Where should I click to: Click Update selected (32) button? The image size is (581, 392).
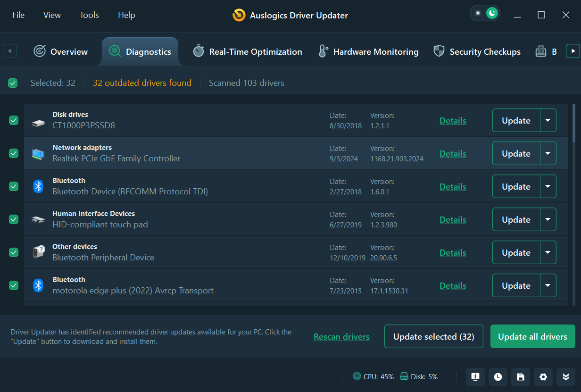(434, 336)
